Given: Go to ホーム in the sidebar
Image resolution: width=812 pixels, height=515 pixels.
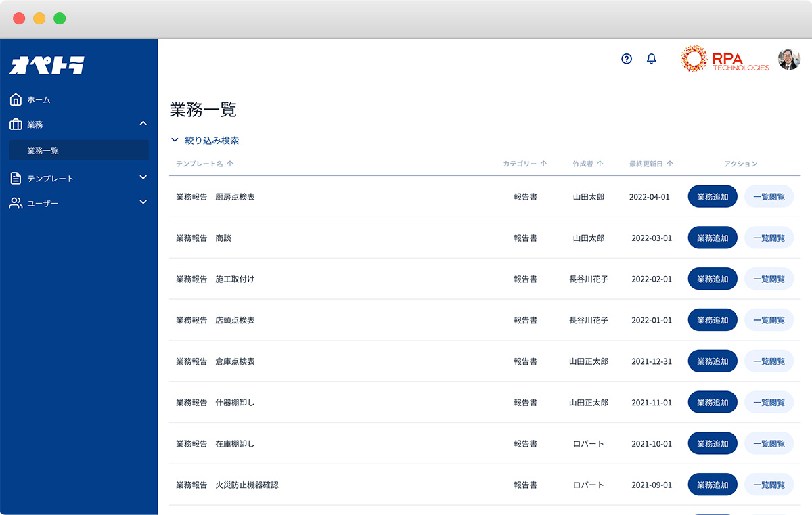Looking at the screenshot, I should tap(39, 100).
